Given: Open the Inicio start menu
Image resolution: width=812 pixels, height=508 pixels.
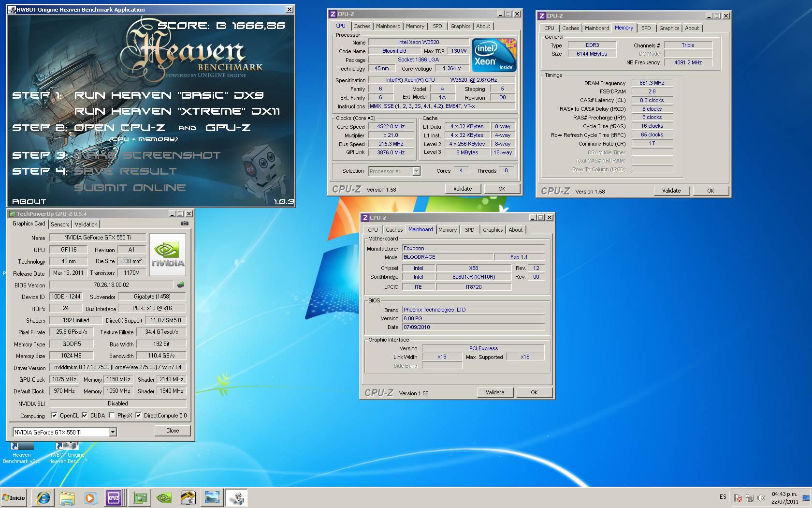Looking at the screenshot, I should (x=14, y=497).
